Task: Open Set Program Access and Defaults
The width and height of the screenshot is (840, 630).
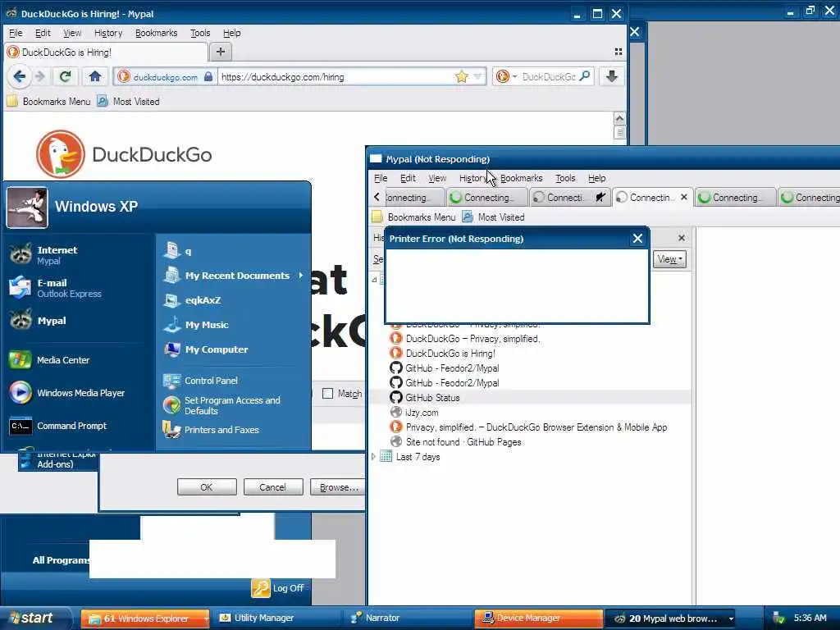Action: (231, 405)
